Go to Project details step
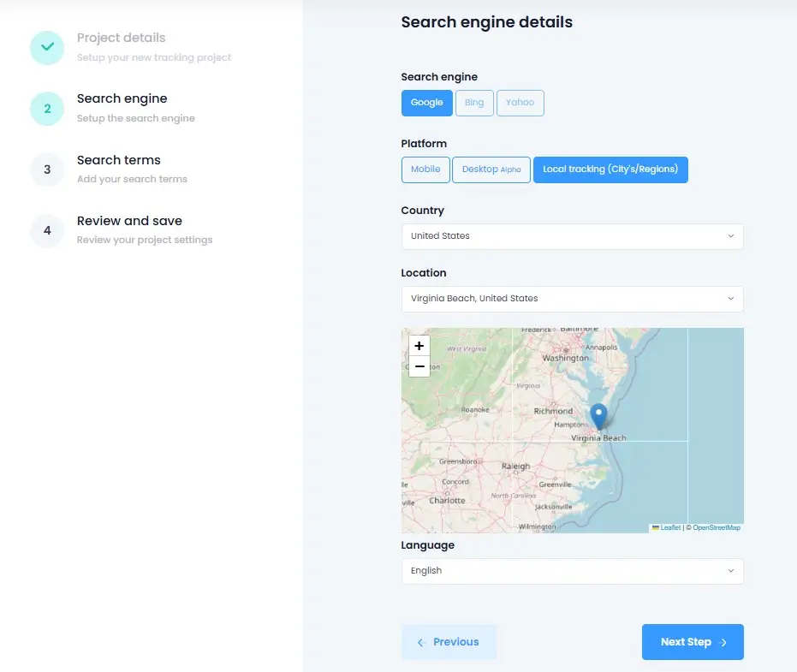797x672 pixels. pos(121,38)
